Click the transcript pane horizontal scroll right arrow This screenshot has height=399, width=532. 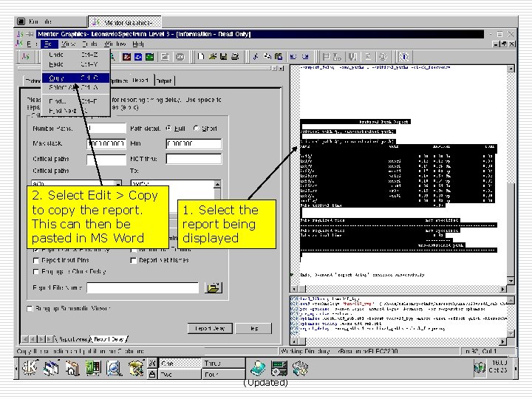[503, 341]
